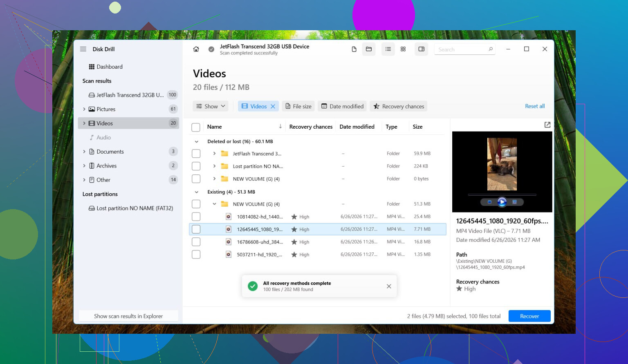This screenshot has width=628, height=364.
Task: Open the File size filter
Action: pyautogui.click(x=298, y=106)
